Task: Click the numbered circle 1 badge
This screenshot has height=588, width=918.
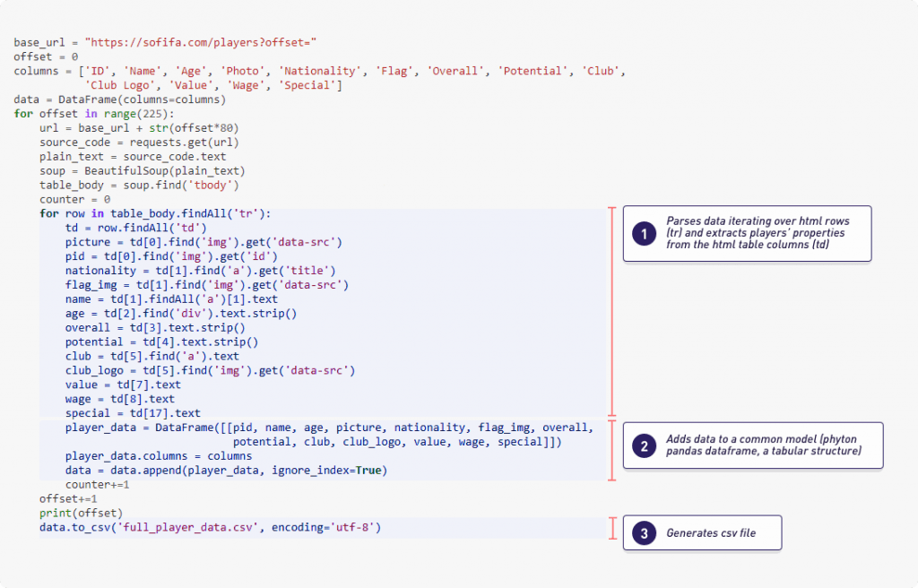Action: point(644,233)
